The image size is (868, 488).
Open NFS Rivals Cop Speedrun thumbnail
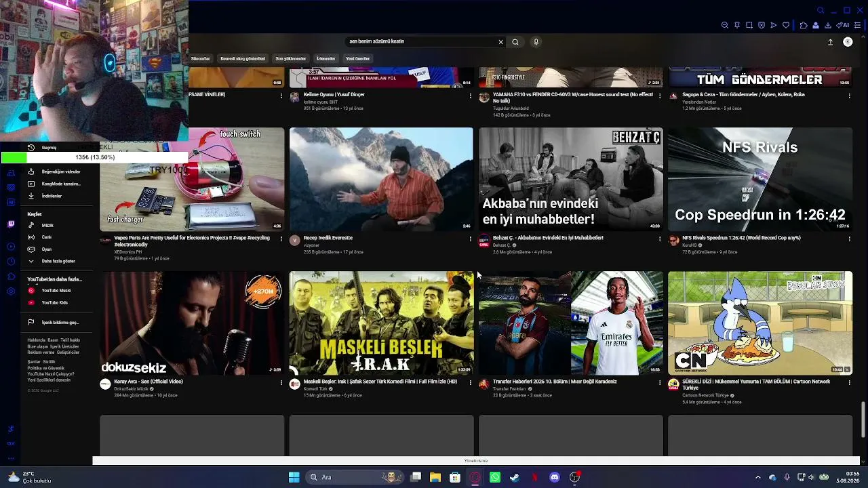(x=760, y=179)
